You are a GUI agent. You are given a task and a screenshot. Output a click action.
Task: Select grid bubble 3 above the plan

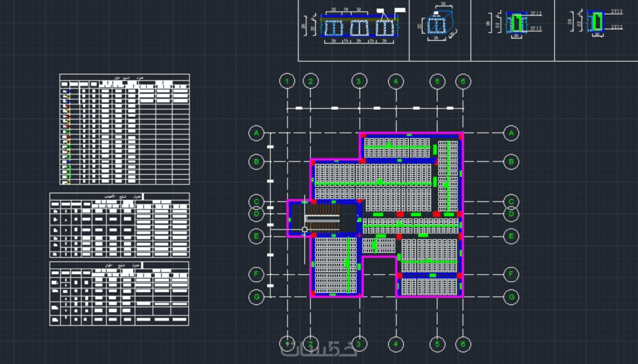(359, 81)
